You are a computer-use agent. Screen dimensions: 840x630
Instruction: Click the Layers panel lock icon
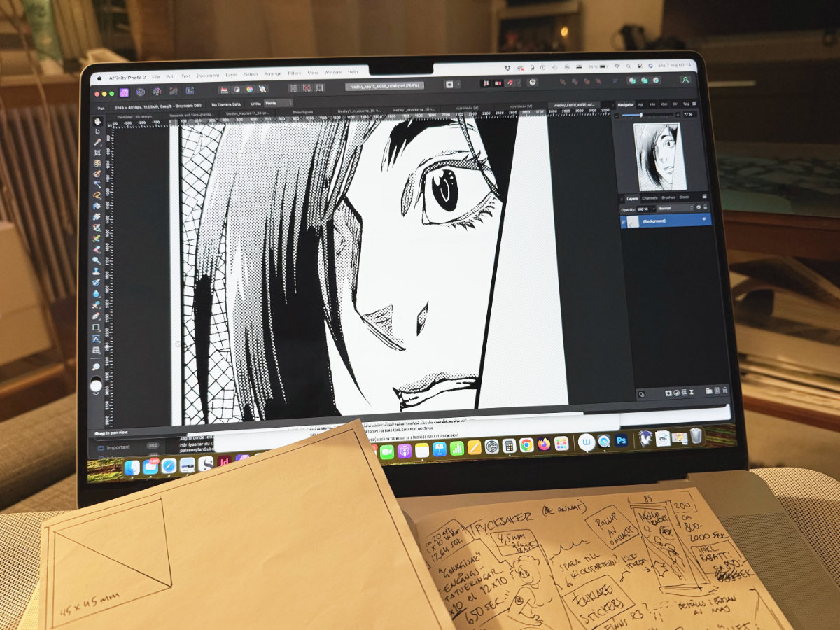705,207
